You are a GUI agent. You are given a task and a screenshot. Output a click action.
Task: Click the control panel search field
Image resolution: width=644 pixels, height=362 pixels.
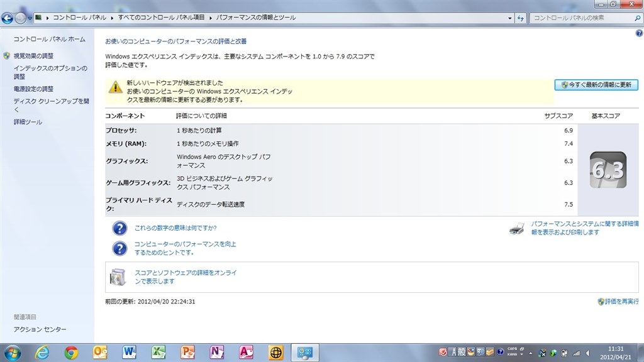click(x=582, y=18)
